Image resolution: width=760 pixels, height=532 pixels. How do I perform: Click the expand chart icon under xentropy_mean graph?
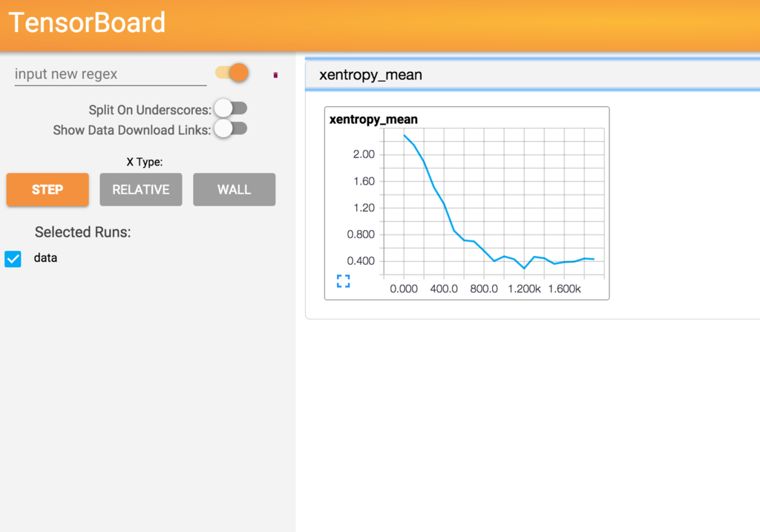[x=343, y=281]
